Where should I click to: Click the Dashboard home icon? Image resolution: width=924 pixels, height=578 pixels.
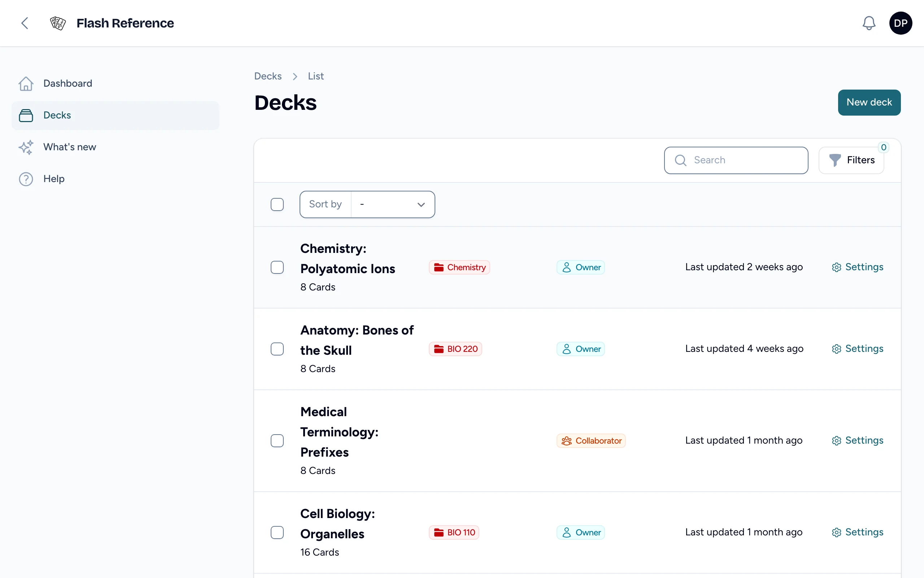pyautogui.click(x=26, y=83)
